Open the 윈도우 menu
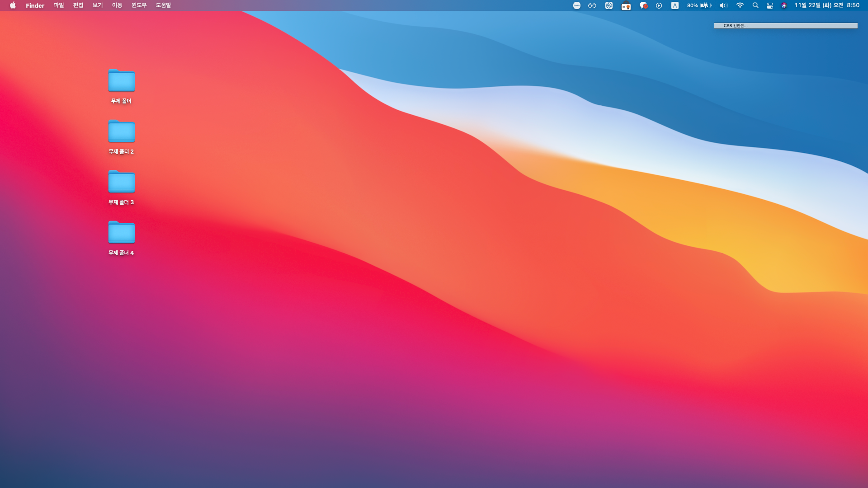The width and height of the screenshot is (868, 488). pyautogui.click(x=139, y=5)
